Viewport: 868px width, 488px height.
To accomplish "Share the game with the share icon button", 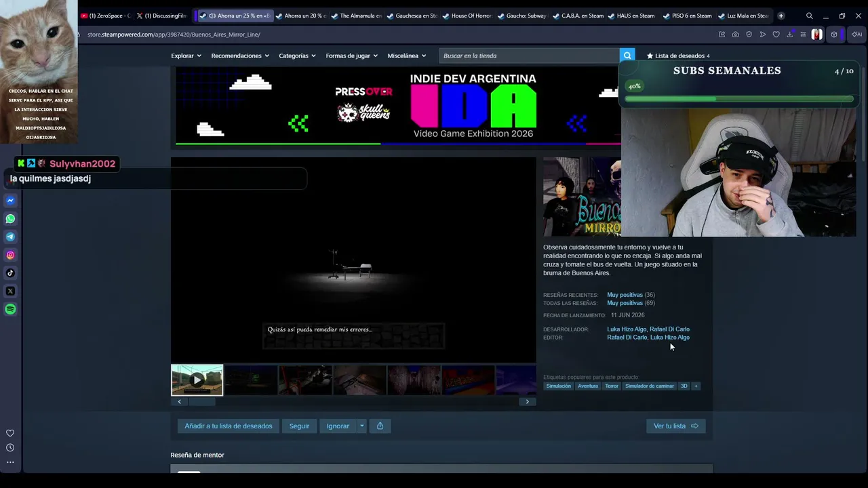I will tap(380, 426).
